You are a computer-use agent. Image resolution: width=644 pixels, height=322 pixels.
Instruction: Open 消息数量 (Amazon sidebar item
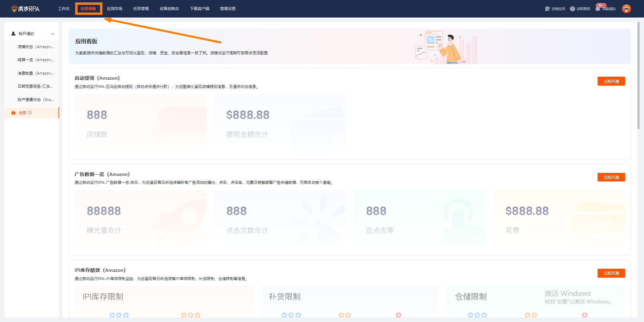pos(35,73)
